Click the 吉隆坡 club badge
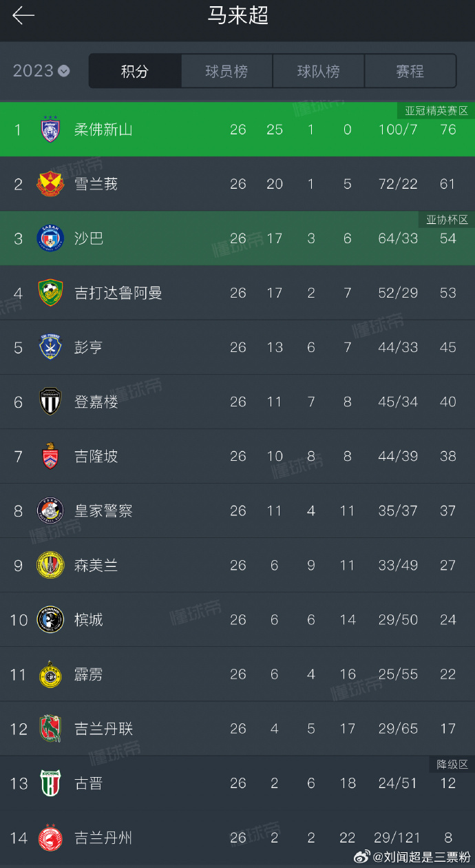 click(50, 456)
